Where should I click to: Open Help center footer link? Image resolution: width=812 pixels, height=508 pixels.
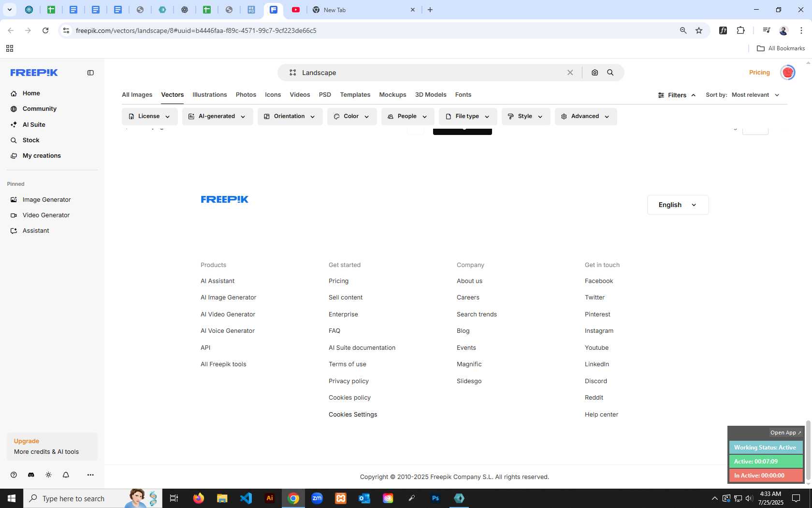pyautogui.click(x=601, y=415)
